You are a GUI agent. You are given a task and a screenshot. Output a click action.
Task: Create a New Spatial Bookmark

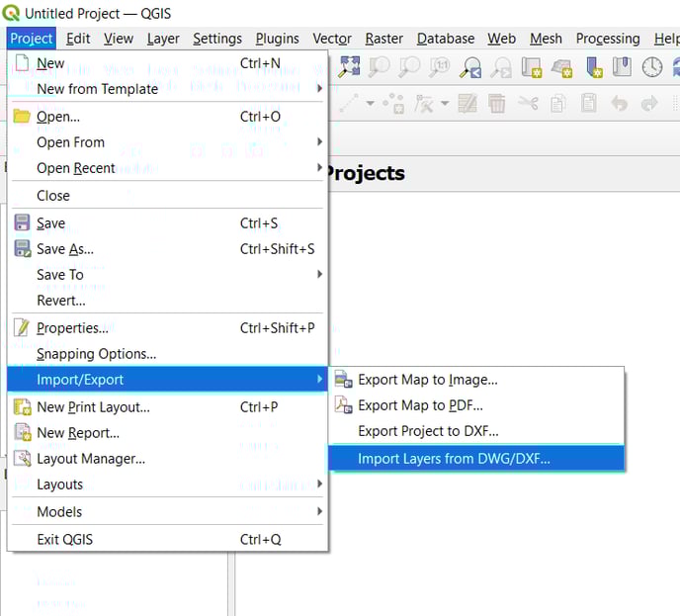(x=593, y=67)
